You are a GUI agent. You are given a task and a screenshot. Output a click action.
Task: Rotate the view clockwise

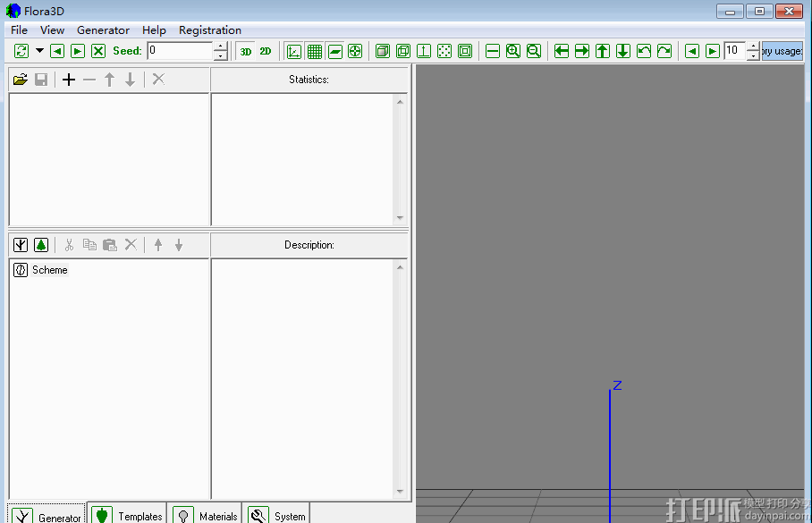pyautogui.click(x=664, y=51)
